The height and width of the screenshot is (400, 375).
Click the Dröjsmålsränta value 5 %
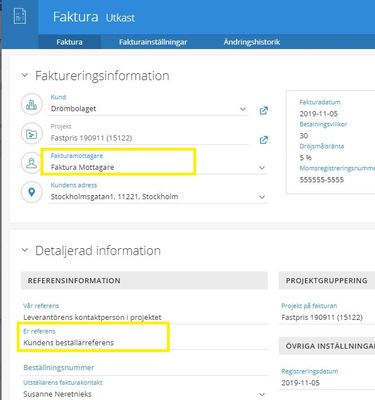point(305,158)
